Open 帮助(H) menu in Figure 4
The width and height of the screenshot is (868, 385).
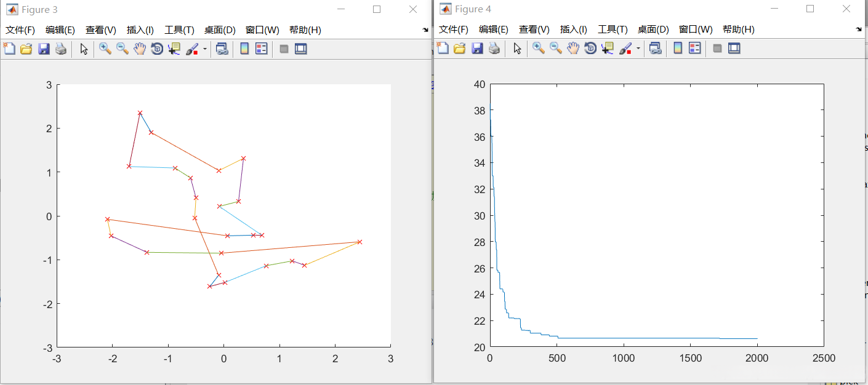(738, 29)
